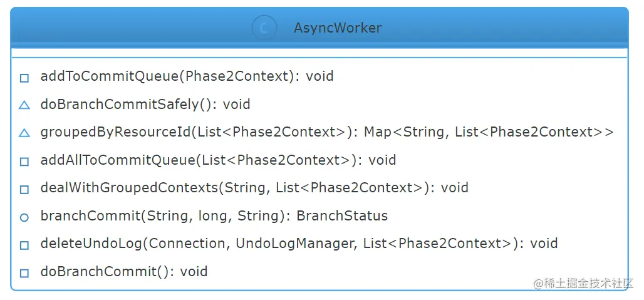Select deleteUndoLog method entry
644x300 pixels.
(x=299, y=244)
